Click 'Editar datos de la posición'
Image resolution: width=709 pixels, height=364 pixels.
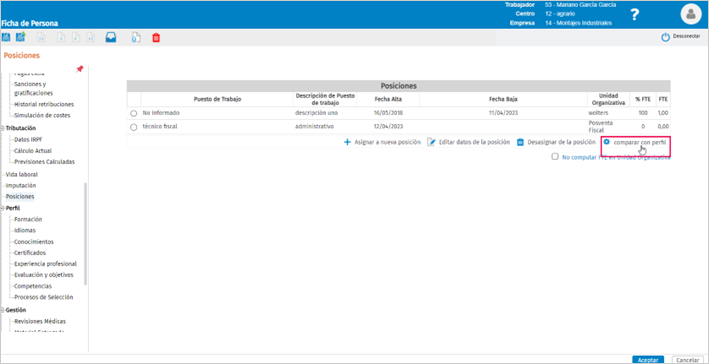click(468, 142)
